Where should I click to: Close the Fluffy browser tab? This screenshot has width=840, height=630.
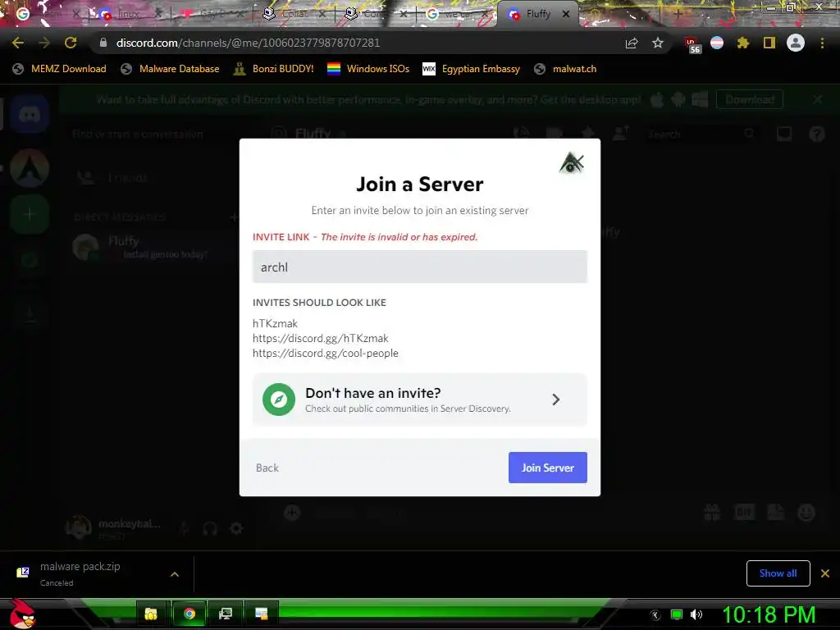click(566, 15)
